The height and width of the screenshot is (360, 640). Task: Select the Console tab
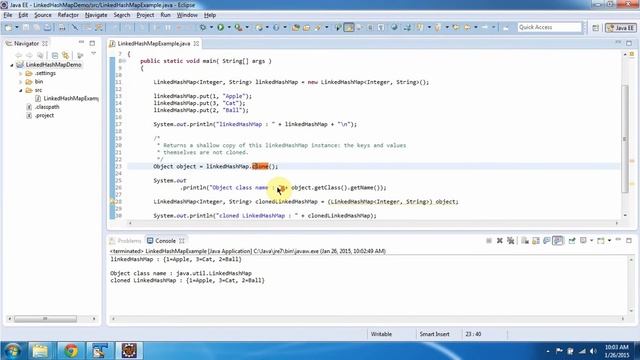pos(165,241)
